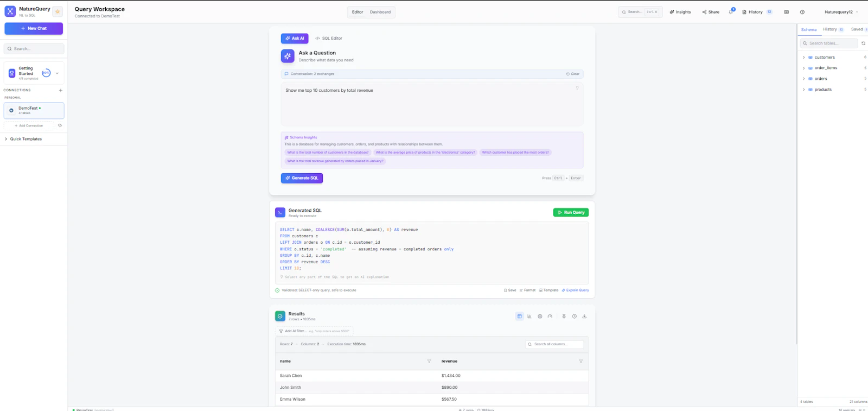
Task: Open the gauge view icon in results
Action: (x=550, y=316)
